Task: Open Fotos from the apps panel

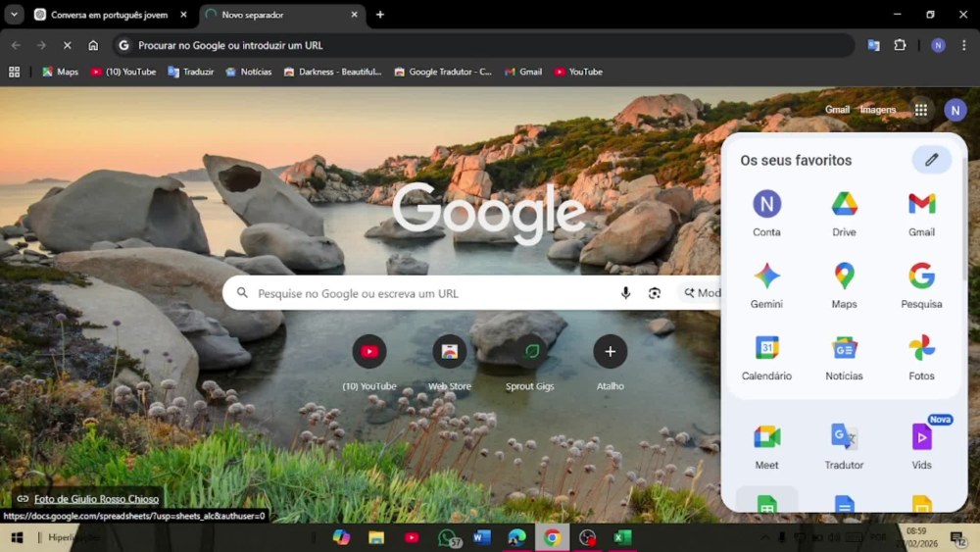Action: pyautogui.click(x=921, y=358)
